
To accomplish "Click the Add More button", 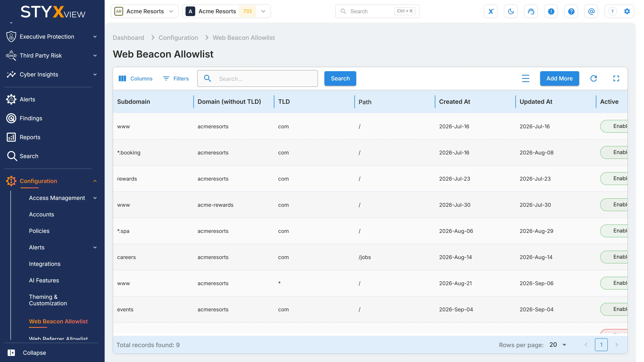I will point(559,78).
